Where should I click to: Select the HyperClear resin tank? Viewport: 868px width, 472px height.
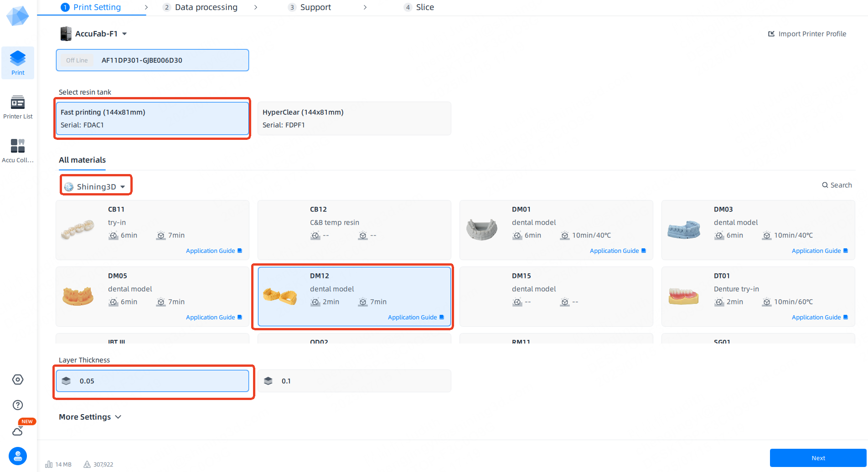pyautogui.click(x=354, y=118)
